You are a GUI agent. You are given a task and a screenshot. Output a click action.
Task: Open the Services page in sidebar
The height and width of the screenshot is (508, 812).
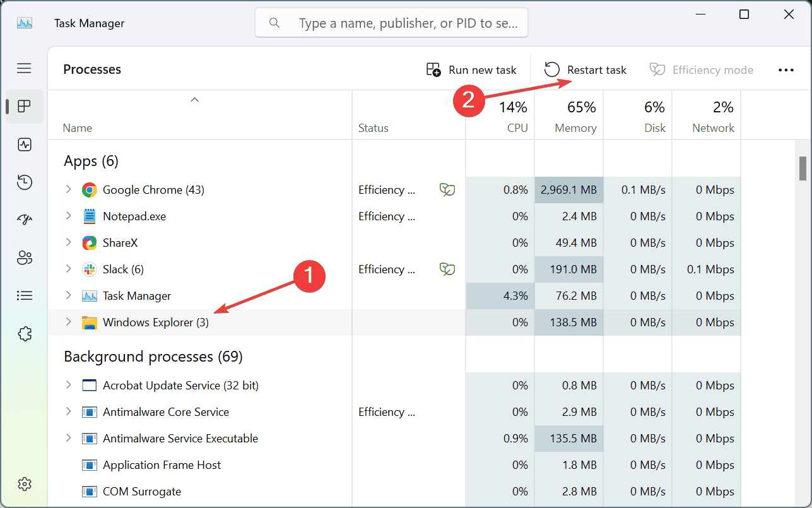pos(25,333)
